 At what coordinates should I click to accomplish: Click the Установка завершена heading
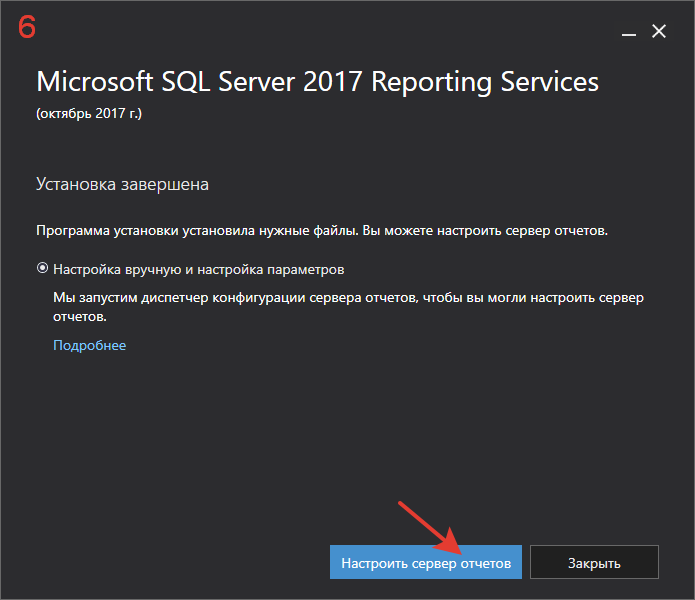point(122,184)
